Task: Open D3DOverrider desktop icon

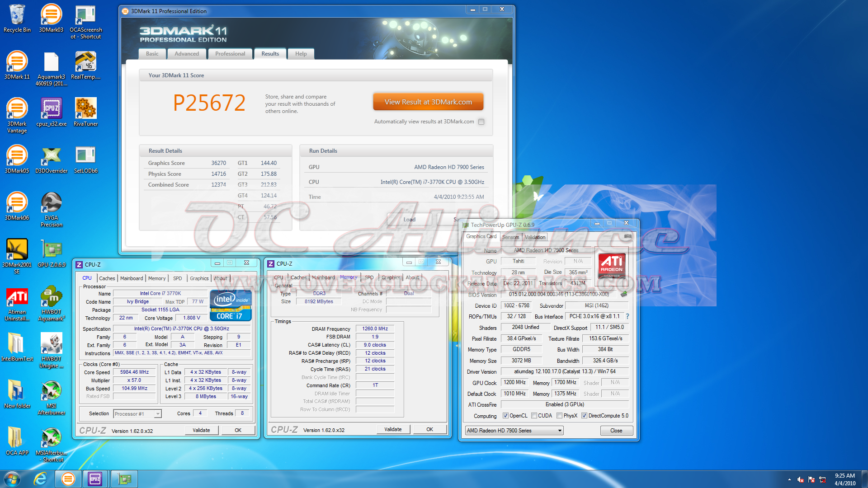Action: [x=51, y=159]
